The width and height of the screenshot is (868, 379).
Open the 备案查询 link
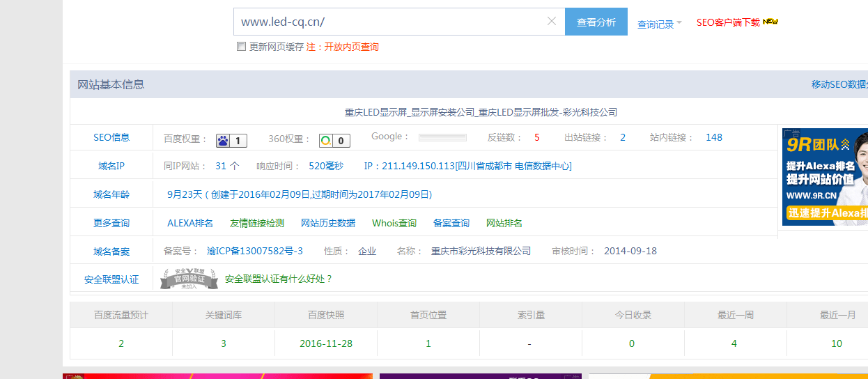tap(451, 223)
